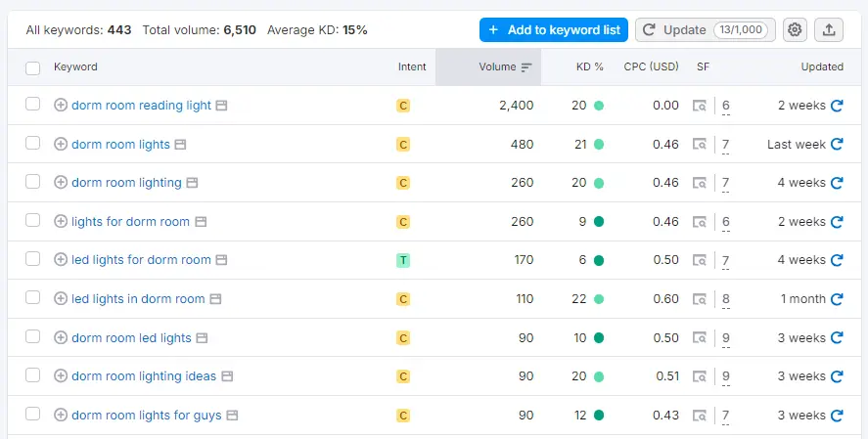Click Add to keyword list button

point(554,30)
